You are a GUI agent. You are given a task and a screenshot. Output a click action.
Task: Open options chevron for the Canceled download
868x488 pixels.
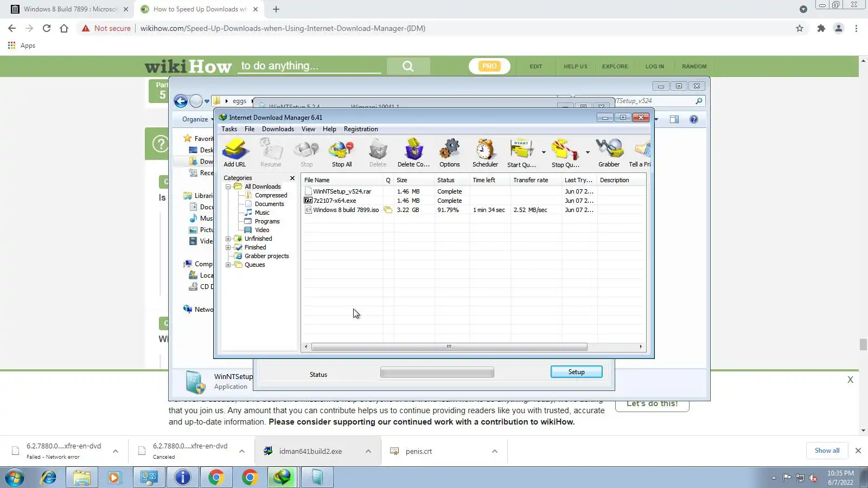[242, 451]
